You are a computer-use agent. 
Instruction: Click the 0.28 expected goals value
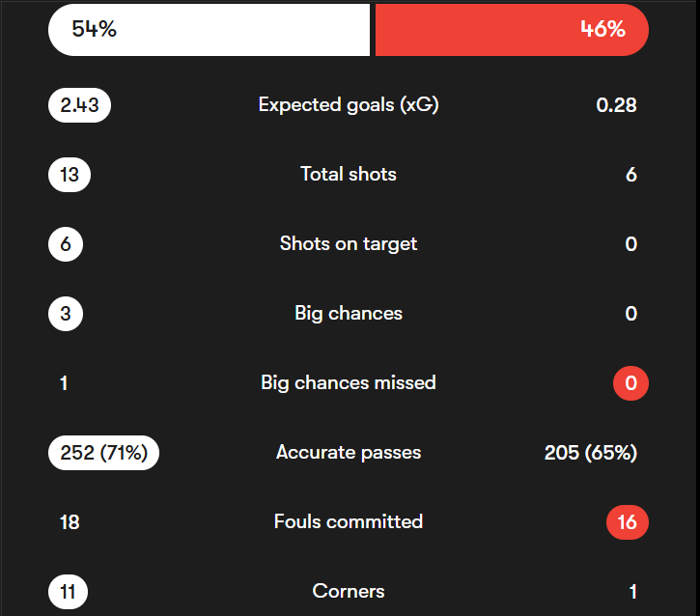coord(616,105)
